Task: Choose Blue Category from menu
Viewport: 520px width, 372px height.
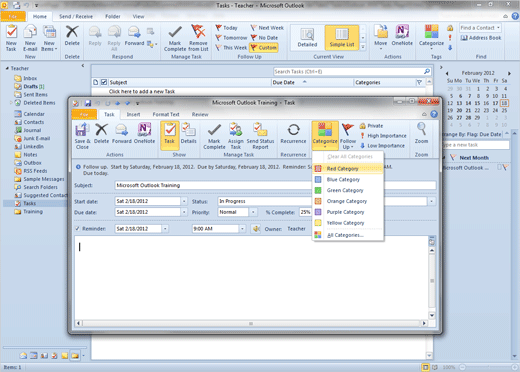Action: coord(343,180)
